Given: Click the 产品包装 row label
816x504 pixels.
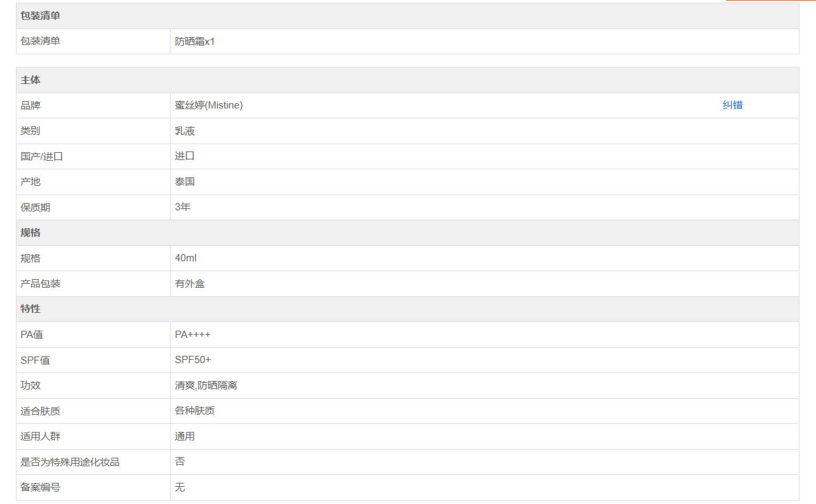Looking at the screenshot, I should coord(40,284).
